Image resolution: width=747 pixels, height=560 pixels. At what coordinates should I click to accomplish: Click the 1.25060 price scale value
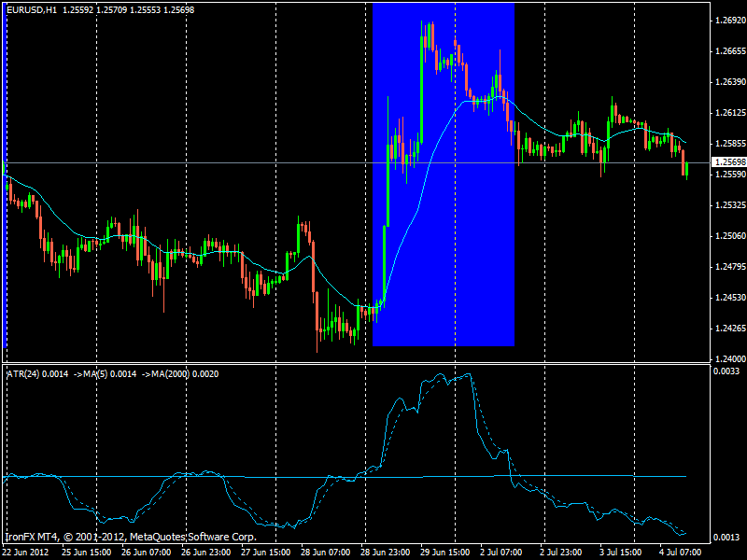click(728, 235)
